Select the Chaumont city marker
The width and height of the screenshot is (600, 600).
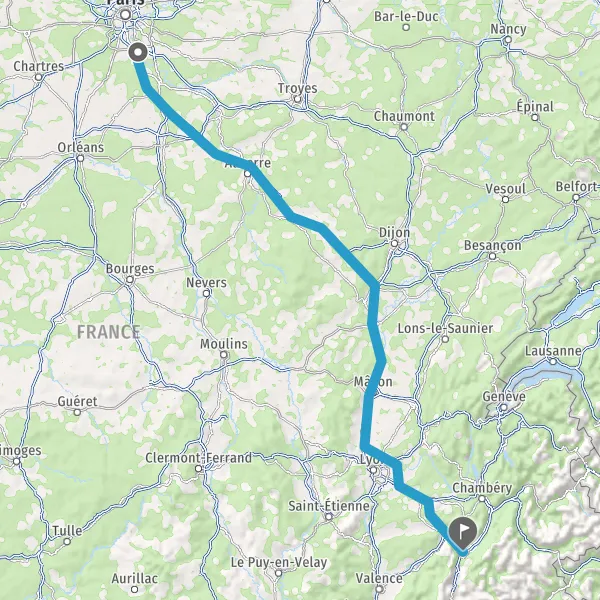click(x=404, y=127)
